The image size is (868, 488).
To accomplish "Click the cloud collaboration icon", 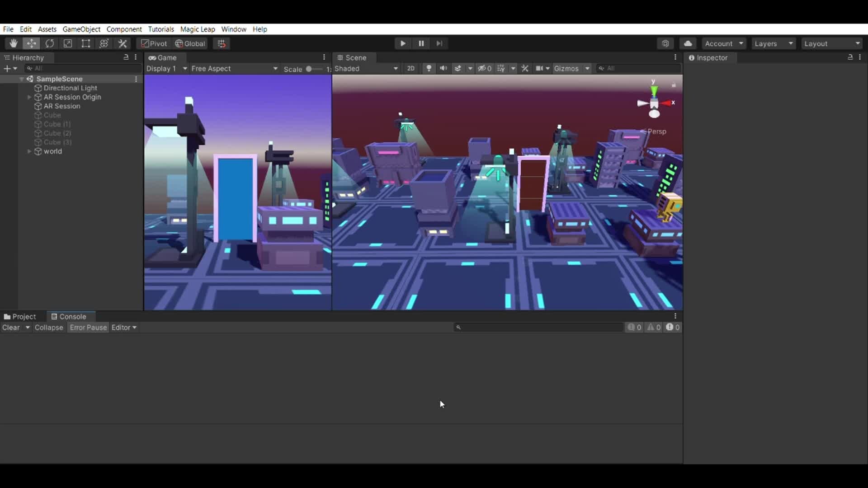I will pyautogui.click(x=688, y=43).
